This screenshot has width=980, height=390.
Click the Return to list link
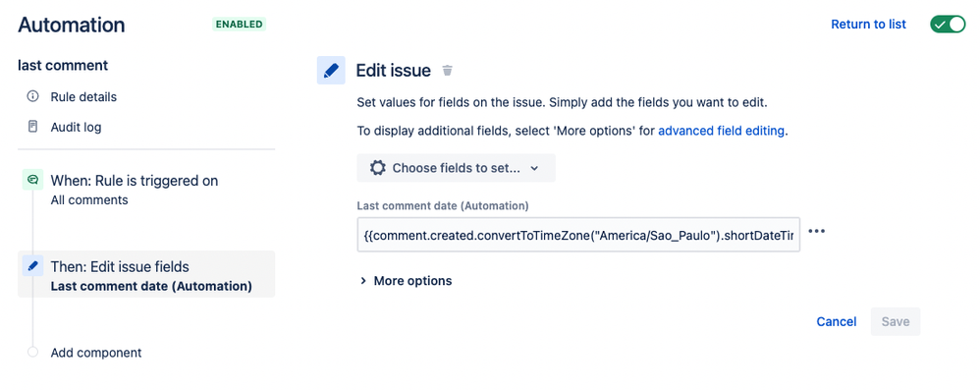(x=868, y=25)
